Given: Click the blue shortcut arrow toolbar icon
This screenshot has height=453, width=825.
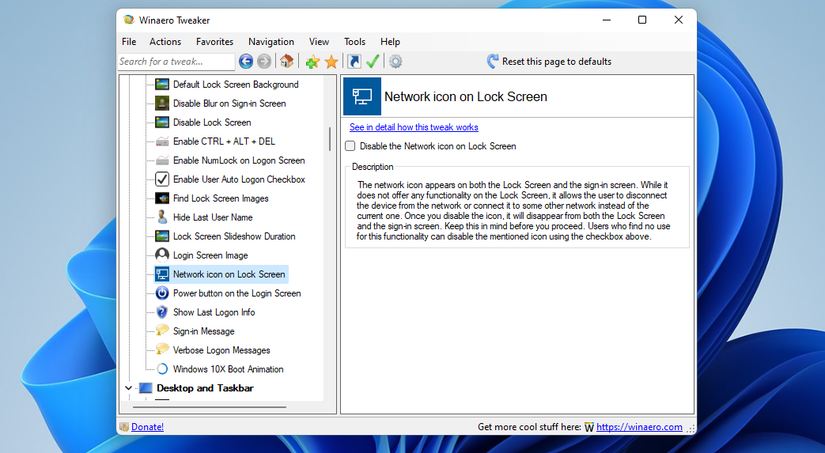Looking at the screenshot, I should click(x=354, y=62).
